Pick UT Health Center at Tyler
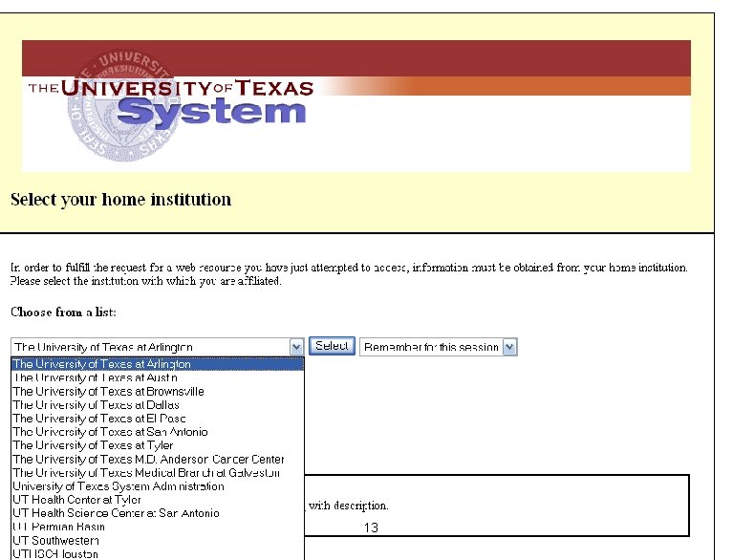Image resolution: width=733 pixels, height=560 pixels. coord(158,499)
